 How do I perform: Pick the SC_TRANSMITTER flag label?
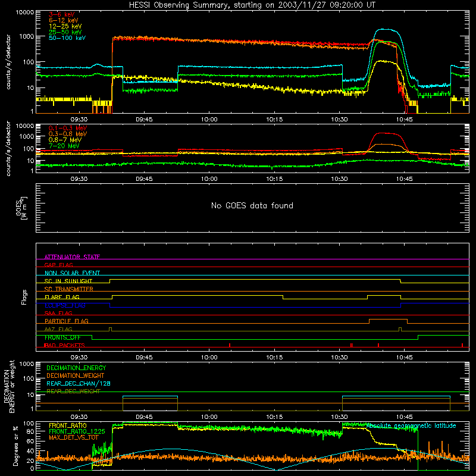[x=68, y=289]
